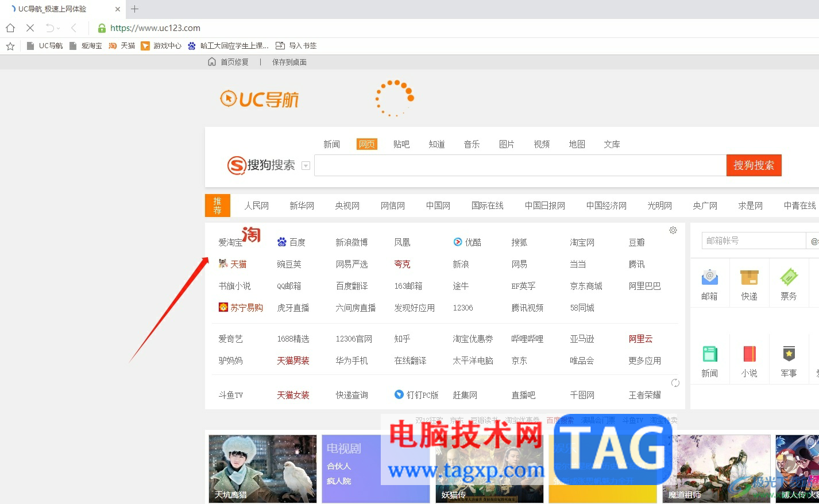The width and height of the screenshot is (819, 504).
Task: Click the UC导航 logo
Action: coord(260,99)
